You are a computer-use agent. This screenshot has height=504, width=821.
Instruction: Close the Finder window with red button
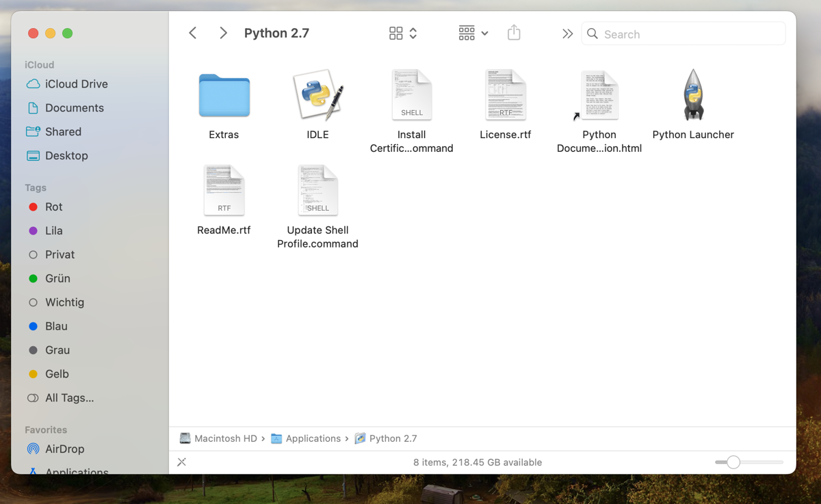(x=33, y=33)
